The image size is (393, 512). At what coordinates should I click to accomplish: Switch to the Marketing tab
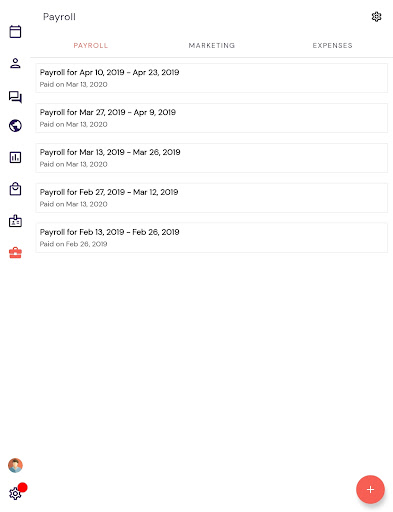212,45
